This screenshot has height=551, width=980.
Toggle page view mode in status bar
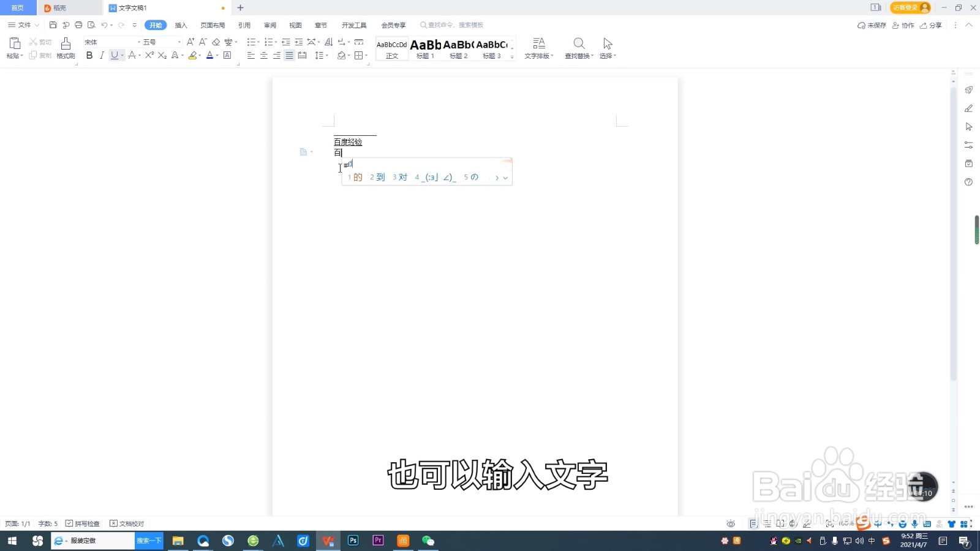(x=753, y=523)
